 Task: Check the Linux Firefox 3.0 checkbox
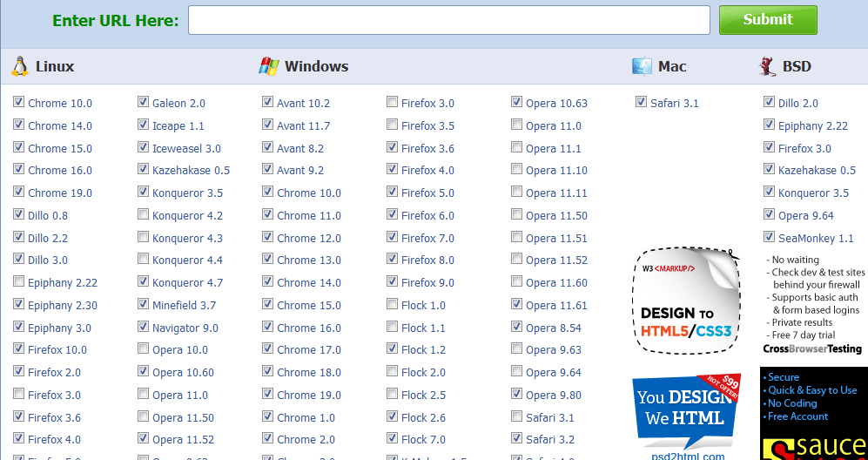click(x=19, y=394)
